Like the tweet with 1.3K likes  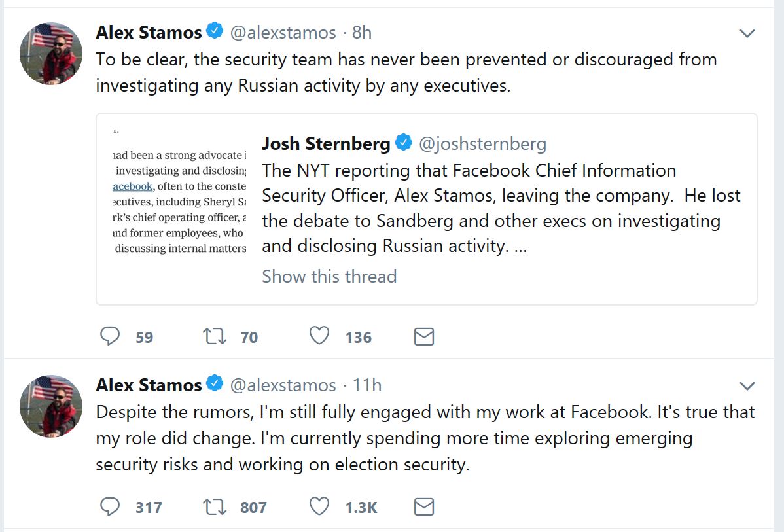(x=319, y=506)
